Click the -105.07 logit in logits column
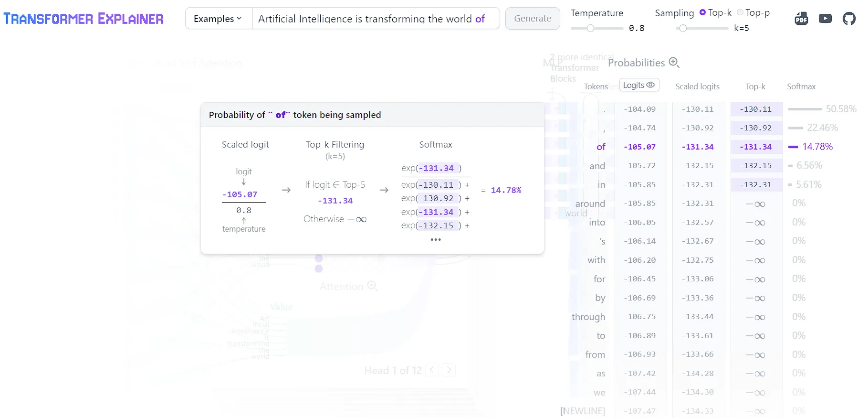This screenshot has width=868, height=418. (639, 147)
